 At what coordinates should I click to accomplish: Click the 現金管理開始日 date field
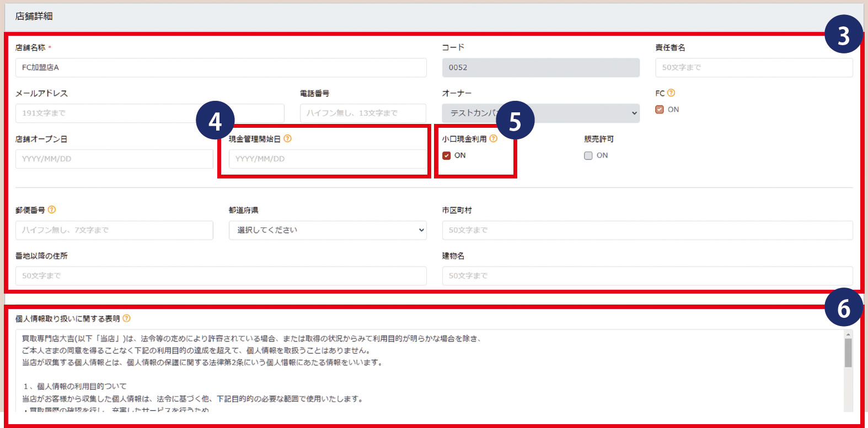[x=328, y=159]
